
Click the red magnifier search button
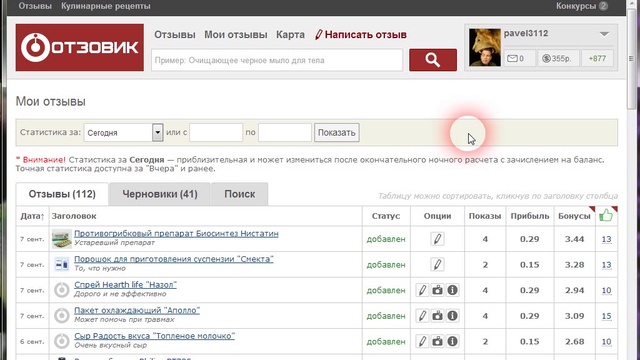tap(433, 60)
